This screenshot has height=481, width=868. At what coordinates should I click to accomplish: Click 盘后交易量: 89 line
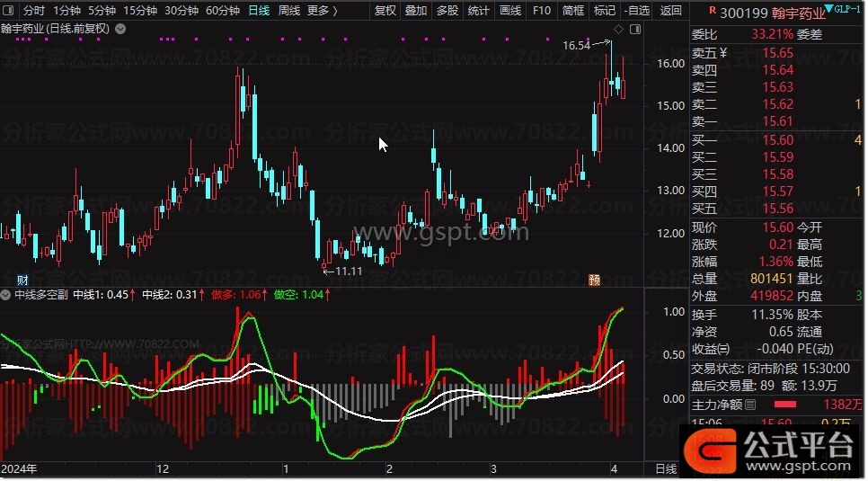coord(764,386)
